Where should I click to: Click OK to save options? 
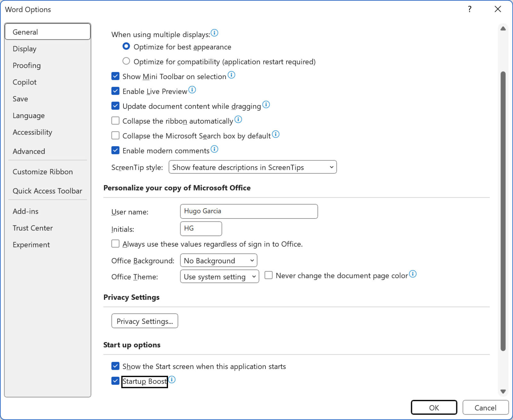pyautogui.click(x=434, y=408)
